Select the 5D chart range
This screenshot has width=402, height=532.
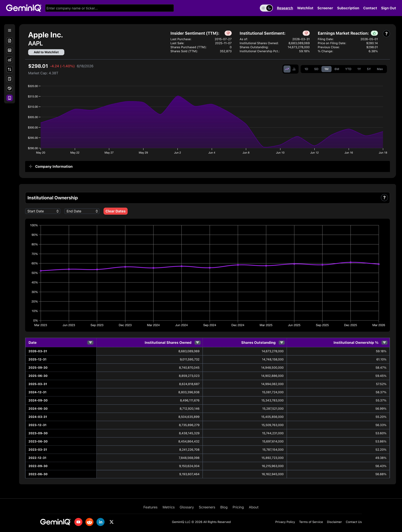click(316, 69)
